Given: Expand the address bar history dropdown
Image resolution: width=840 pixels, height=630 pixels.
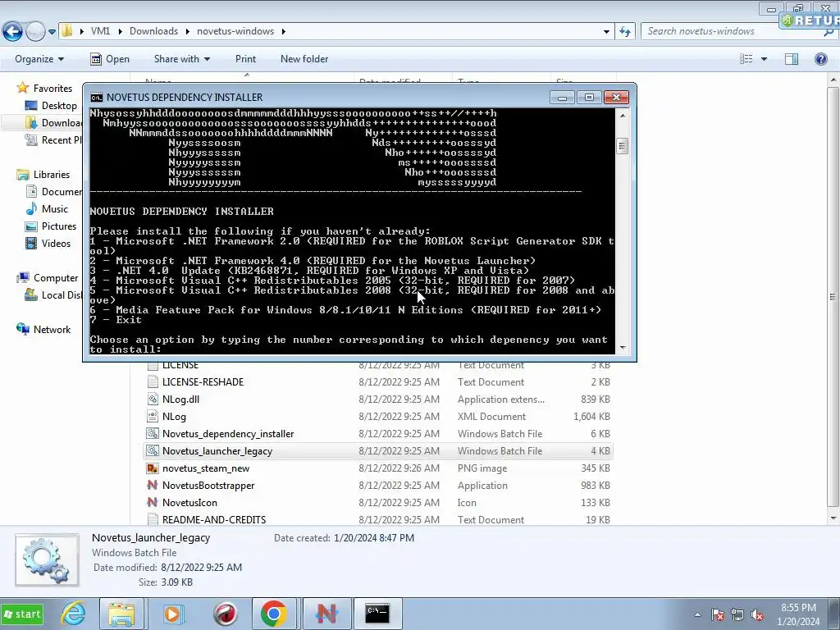Looking at the screenshot, I should 606,32.
